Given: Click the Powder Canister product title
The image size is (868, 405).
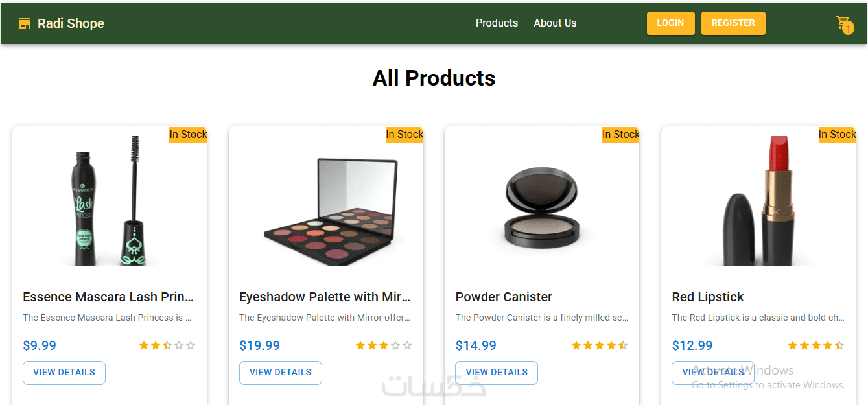Looking at the screenshot, I should click(x=504, y=297).
